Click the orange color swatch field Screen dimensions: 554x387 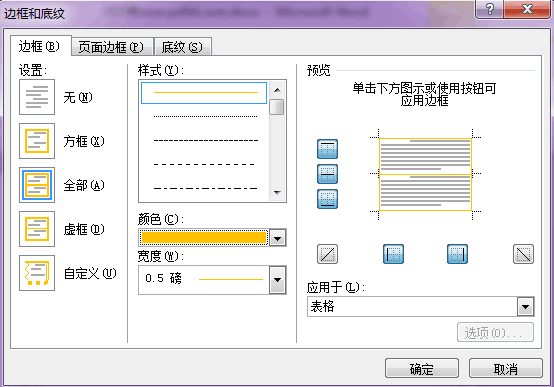(x=204, y=238)
